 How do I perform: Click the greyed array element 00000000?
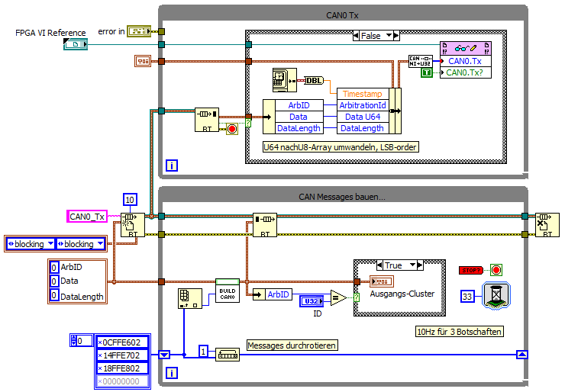(x=122, y=381)
